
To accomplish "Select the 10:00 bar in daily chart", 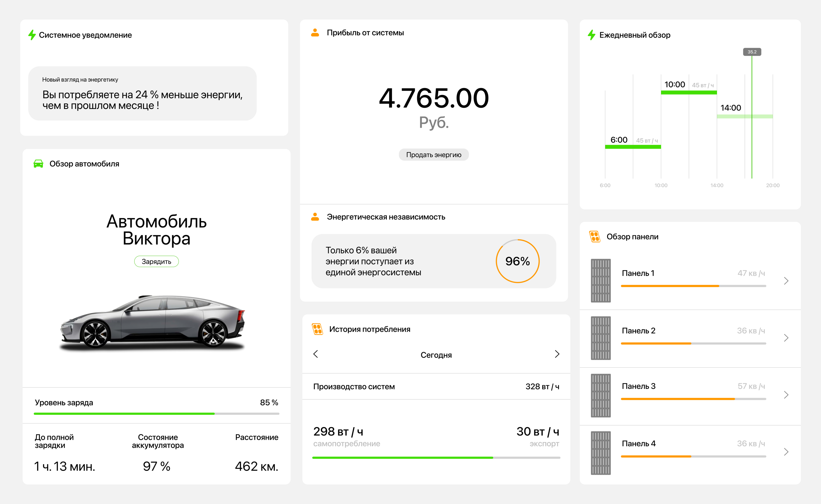I will tap(689, 92).
